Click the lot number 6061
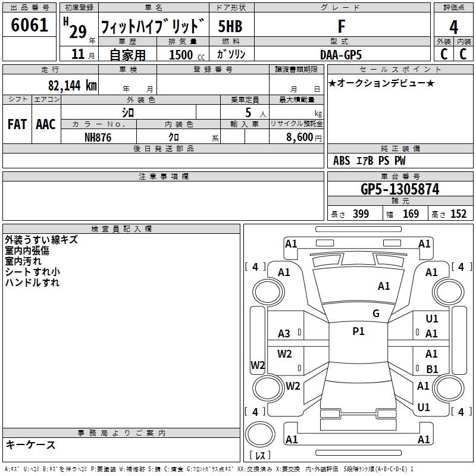Viewport: 476px width, 476px height. pos(29,25)
